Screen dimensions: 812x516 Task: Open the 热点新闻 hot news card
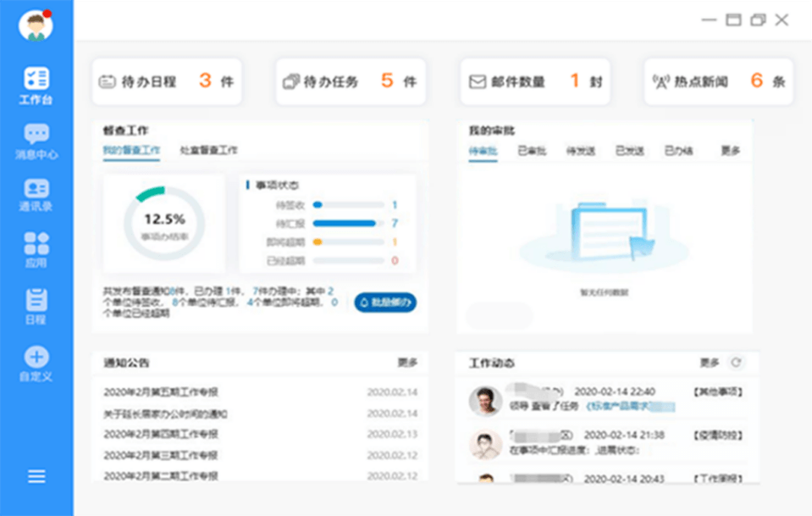click(718, 82)
